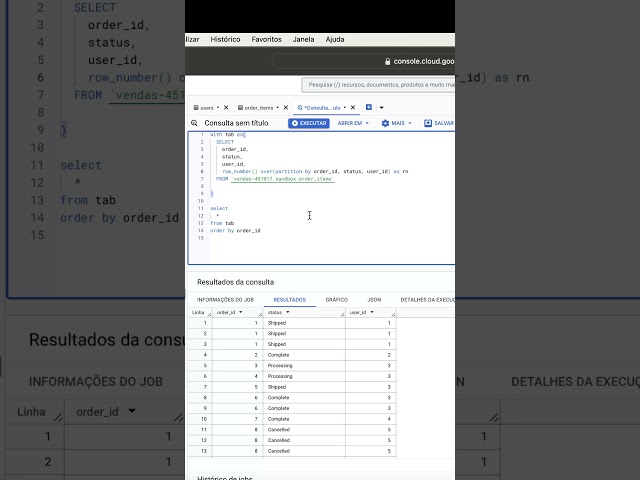640x480 pixels.
Task: Switch to the order_items table tab
Action: (256, 108)
